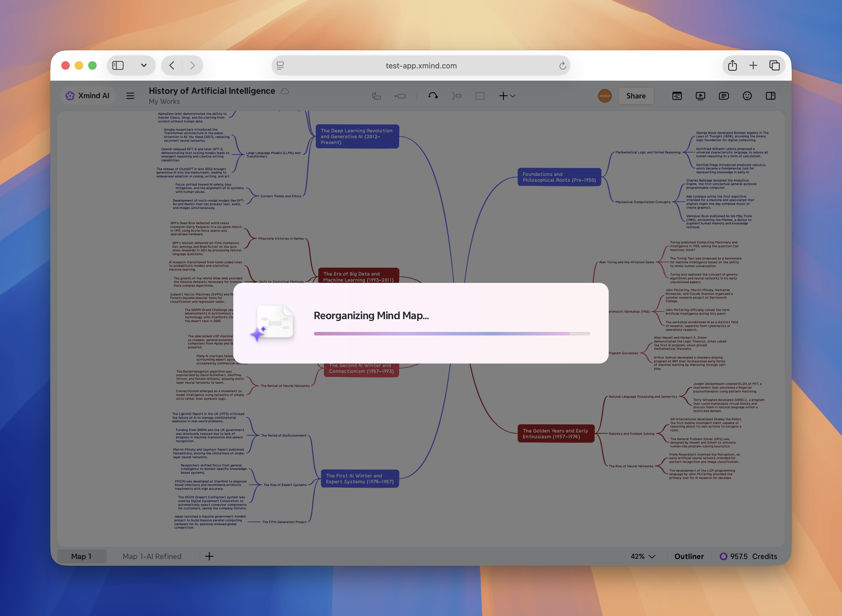Image resolution: width=842 pixels, height=616 pixels.
Task: Reload the page in Safari
Action: pyautogui.click(x=563, y=66)
